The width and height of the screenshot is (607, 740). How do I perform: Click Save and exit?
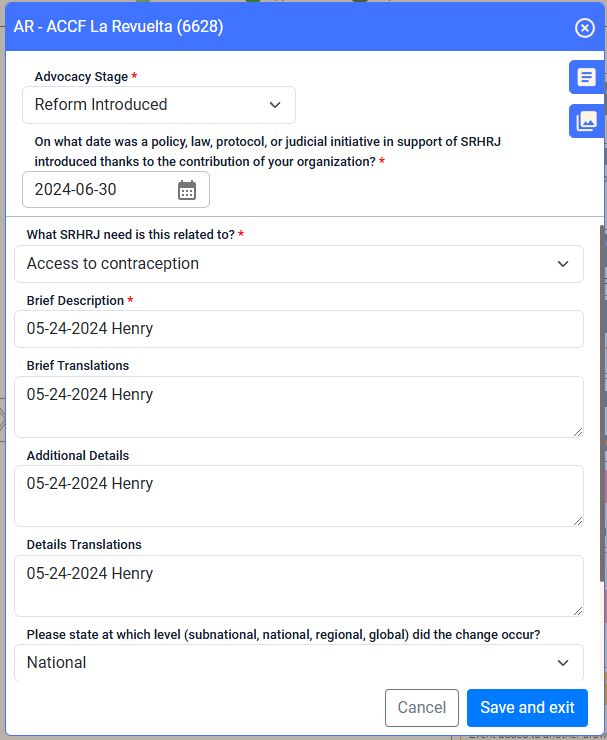coord(527,707)
